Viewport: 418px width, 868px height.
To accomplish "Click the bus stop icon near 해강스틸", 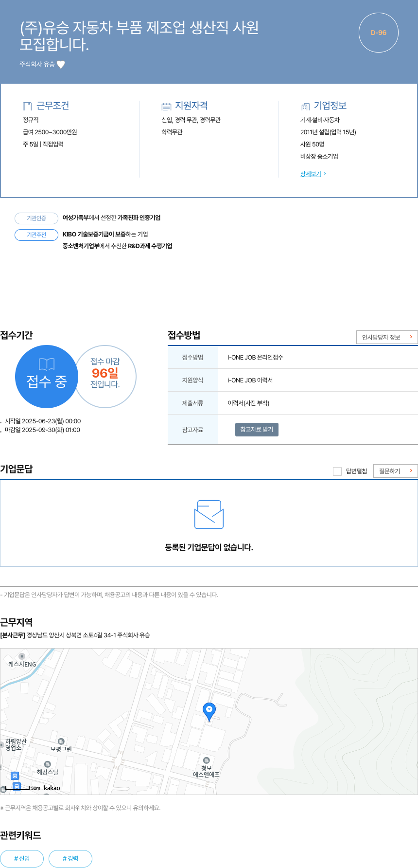I will 15,776.
